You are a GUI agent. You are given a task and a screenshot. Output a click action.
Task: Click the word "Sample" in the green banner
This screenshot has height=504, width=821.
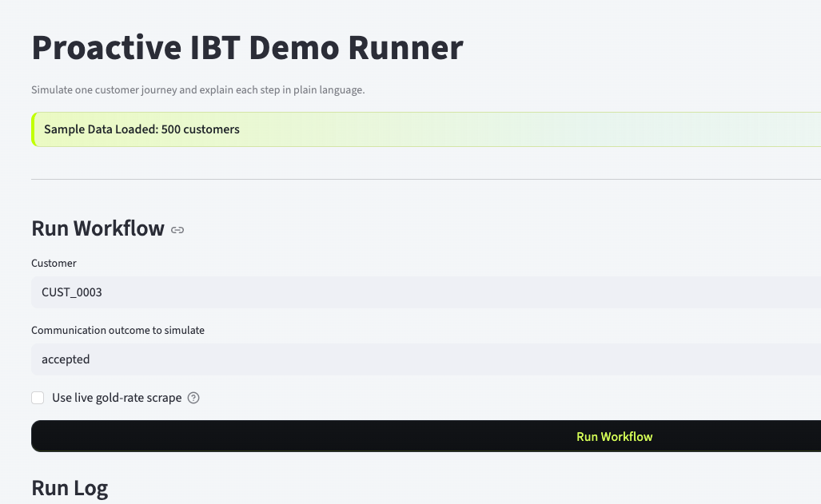[62, 129]
